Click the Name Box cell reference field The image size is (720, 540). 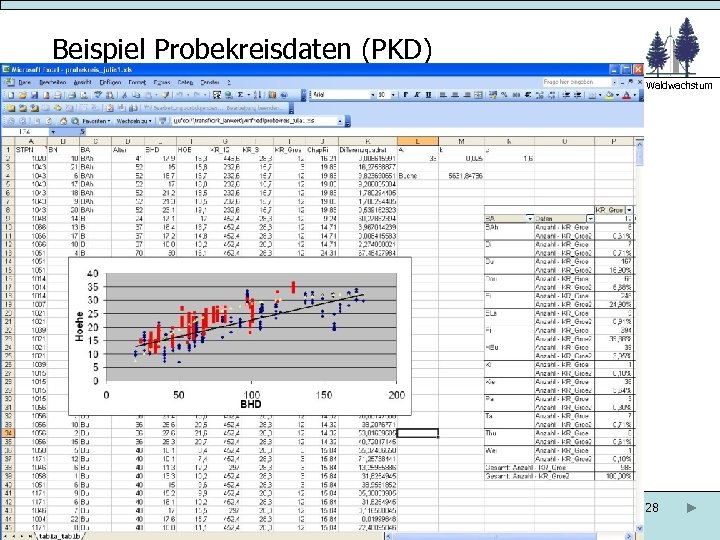tap(25, 132)
